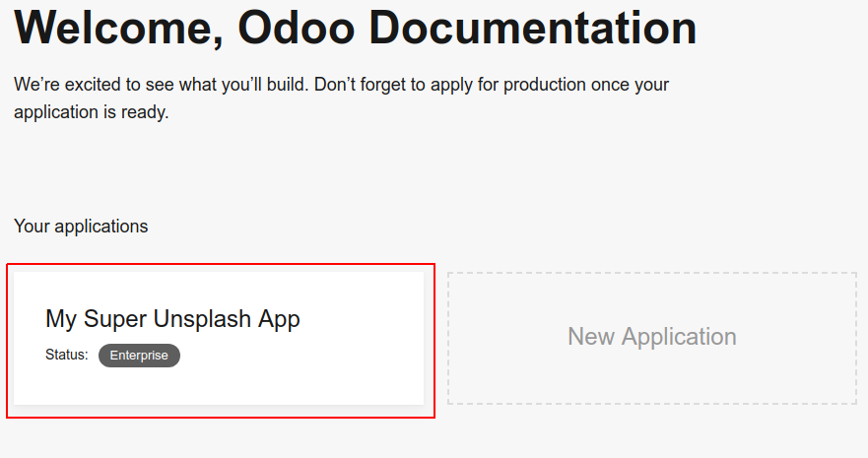This screenshot has height=458, width=868.
Task: Click the word 'App' in the card title
Action: tap(279, 319)
